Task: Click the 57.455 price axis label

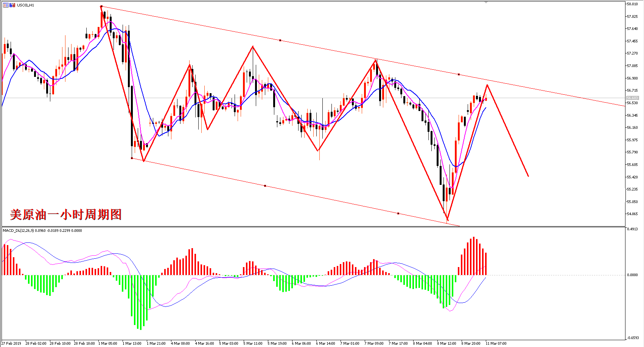Action: pos(632,41)
